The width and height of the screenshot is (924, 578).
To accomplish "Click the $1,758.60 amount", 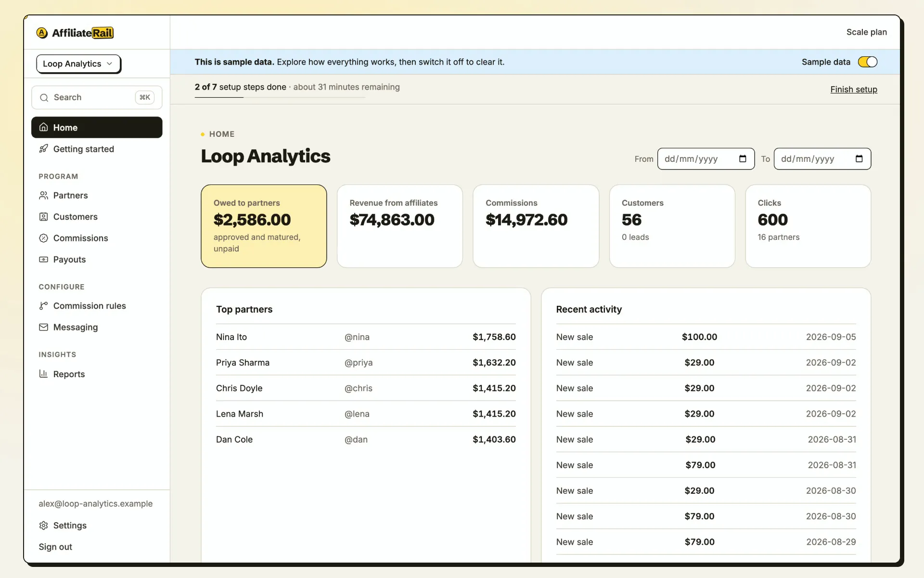I will click(x=494, y=337).
